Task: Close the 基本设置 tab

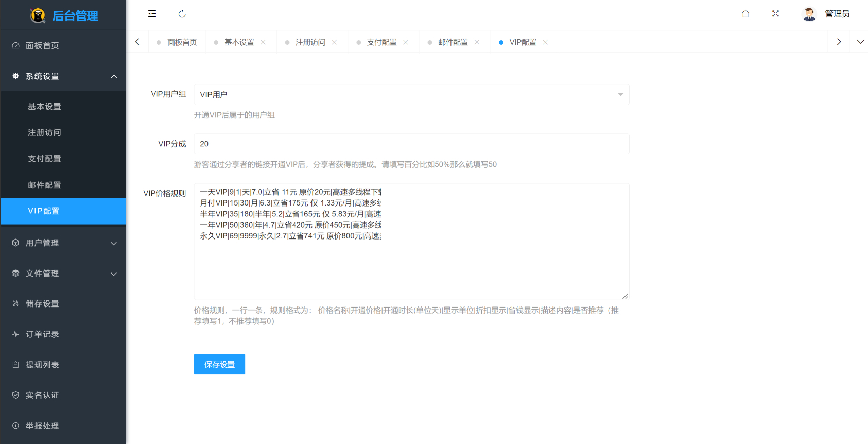Action: (263, 42)
